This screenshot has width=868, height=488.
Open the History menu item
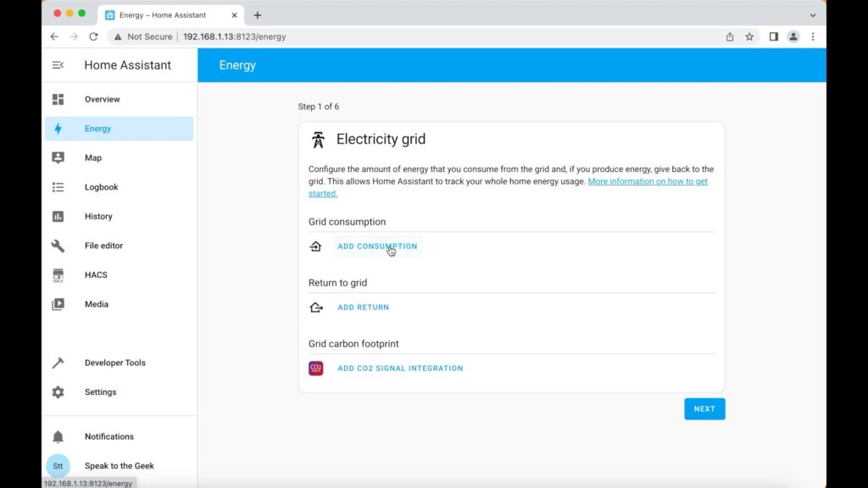click(x=119, y=216)
